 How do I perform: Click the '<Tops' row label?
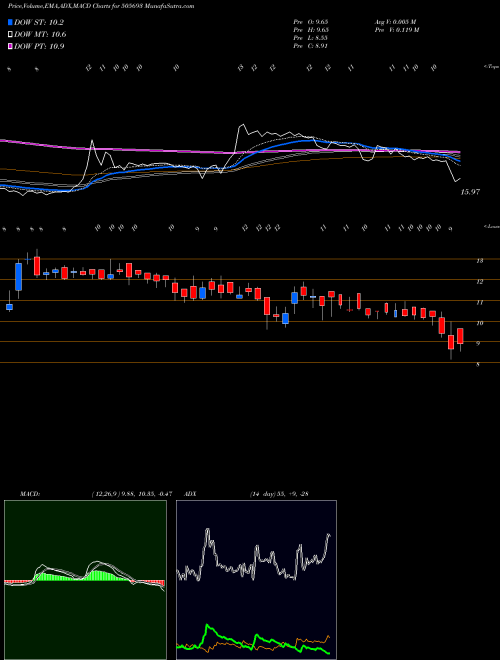coord(492,67)
